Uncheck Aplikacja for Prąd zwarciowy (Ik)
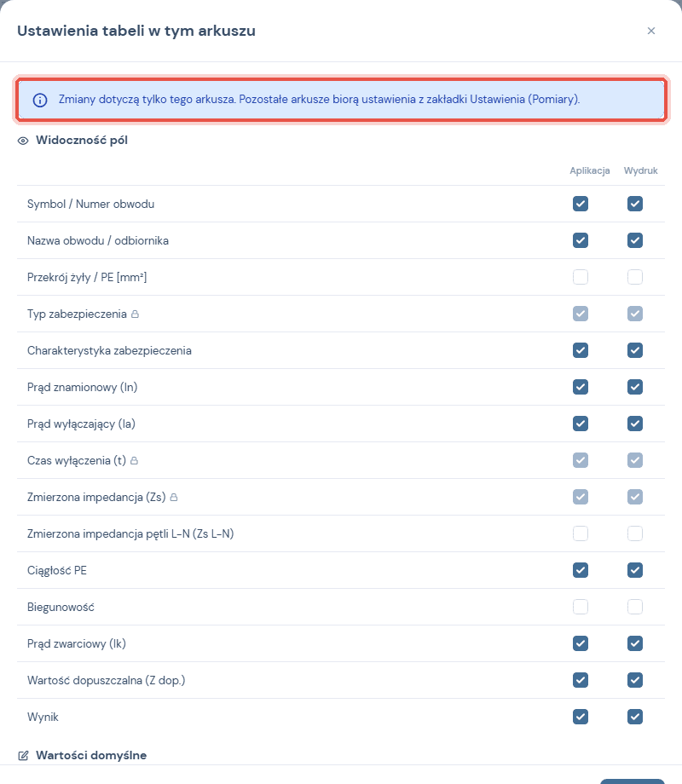This screenshot has height=784, width=682. (x=581, y=643)
